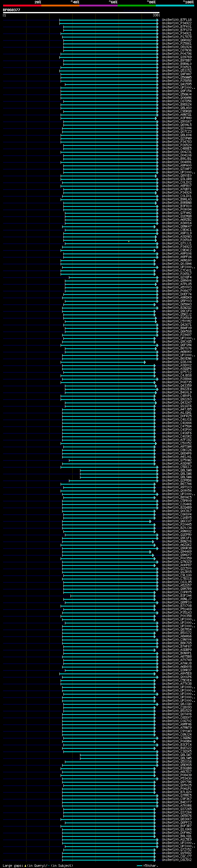Select the UniRef100_Q43359 label
Screen dimensions: 197x868
pos(176,386)
